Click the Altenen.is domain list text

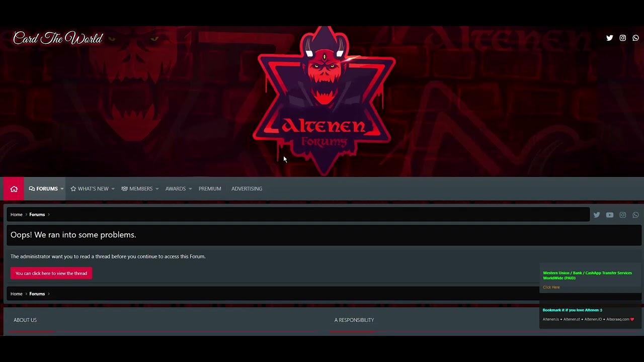pos(588,319)
